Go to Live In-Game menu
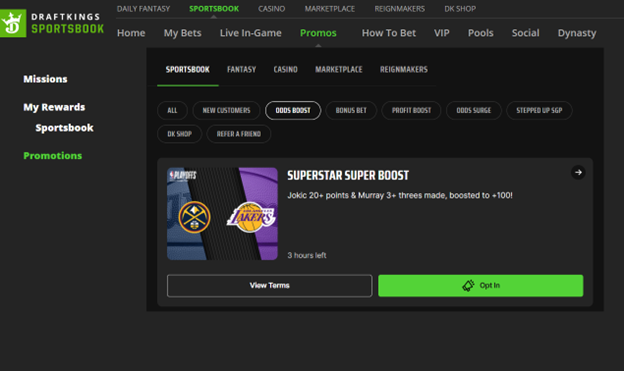This screenshot has width=624, height=371. (x=251, y=33)
